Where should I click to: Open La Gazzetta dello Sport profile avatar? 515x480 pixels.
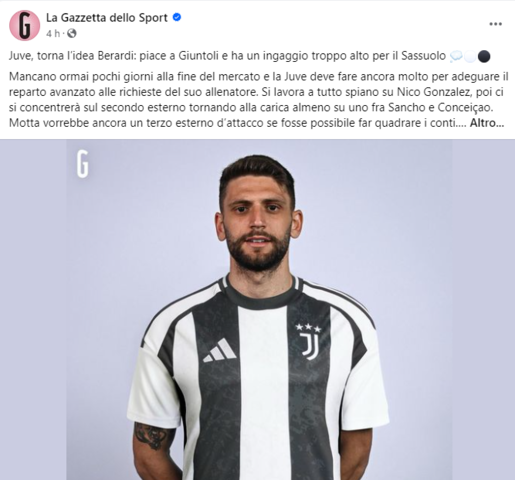25,25
